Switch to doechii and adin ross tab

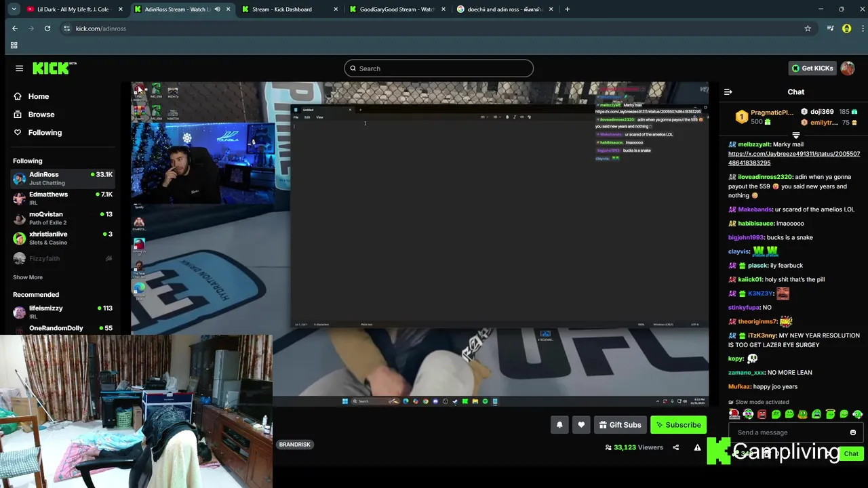[505, 9]
